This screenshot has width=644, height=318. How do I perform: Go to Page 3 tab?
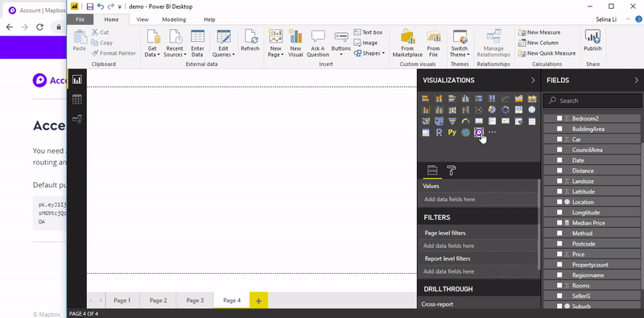pyautogui.click(x=195, y=300)
